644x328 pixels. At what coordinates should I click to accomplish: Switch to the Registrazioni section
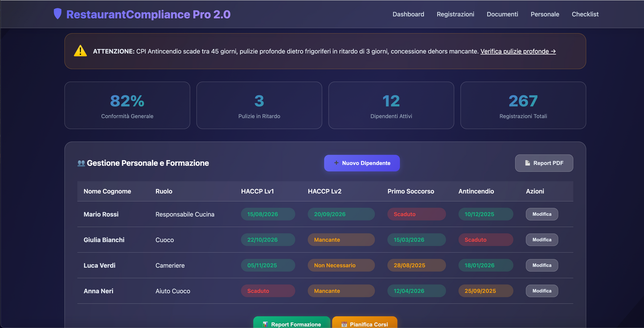(455, 14)
